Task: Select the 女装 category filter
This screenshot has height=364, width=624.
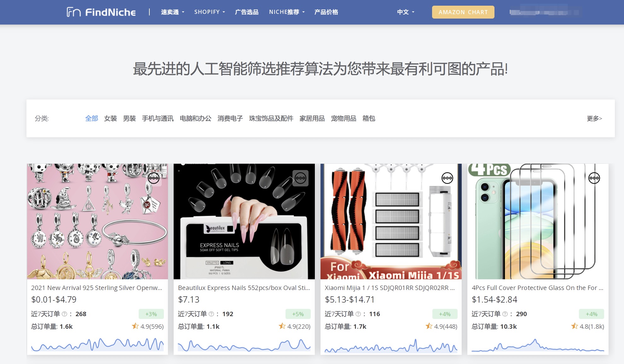Action: click(x=111, y=118)
